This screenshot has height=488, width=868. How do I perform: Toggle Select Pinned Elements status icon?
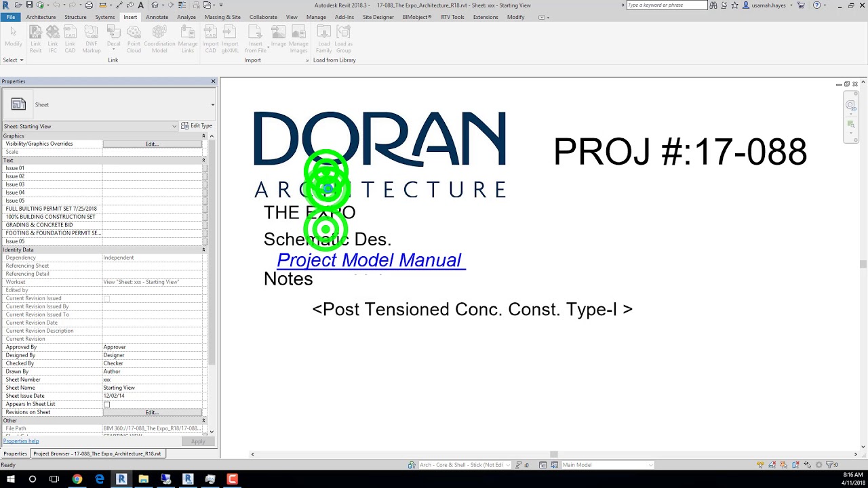pos(784,465)
